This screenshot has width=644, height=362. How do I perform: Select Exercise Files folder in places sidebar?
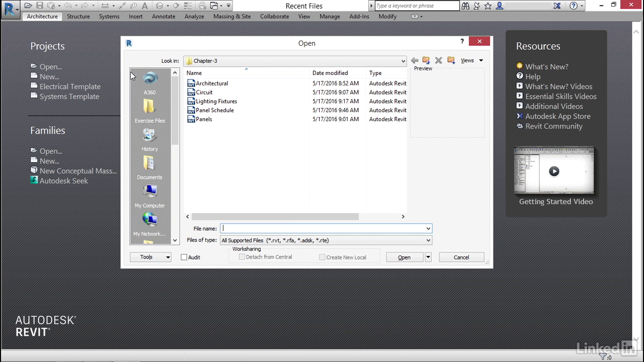[x=150, y=112]
